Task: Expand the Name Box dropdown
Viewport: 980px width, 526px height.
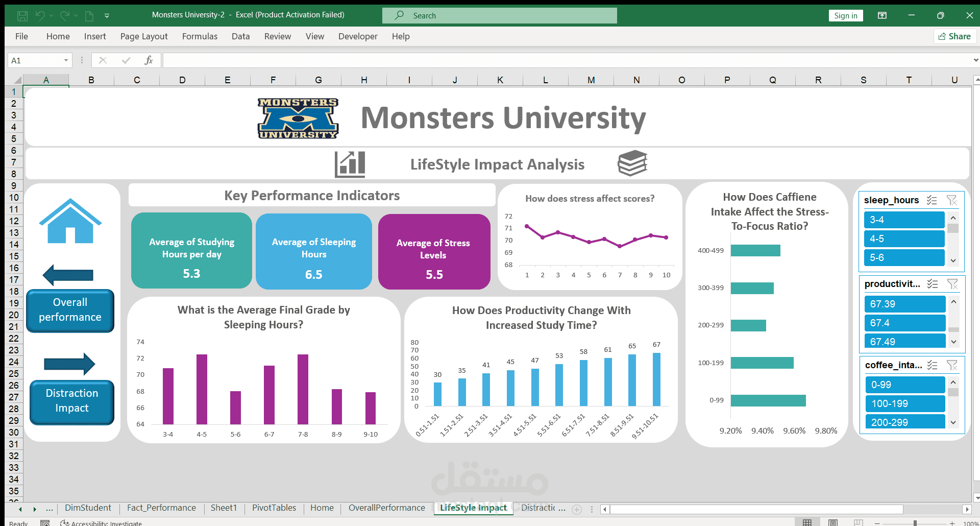Action: pyautogui.click(x=66, y=60)
